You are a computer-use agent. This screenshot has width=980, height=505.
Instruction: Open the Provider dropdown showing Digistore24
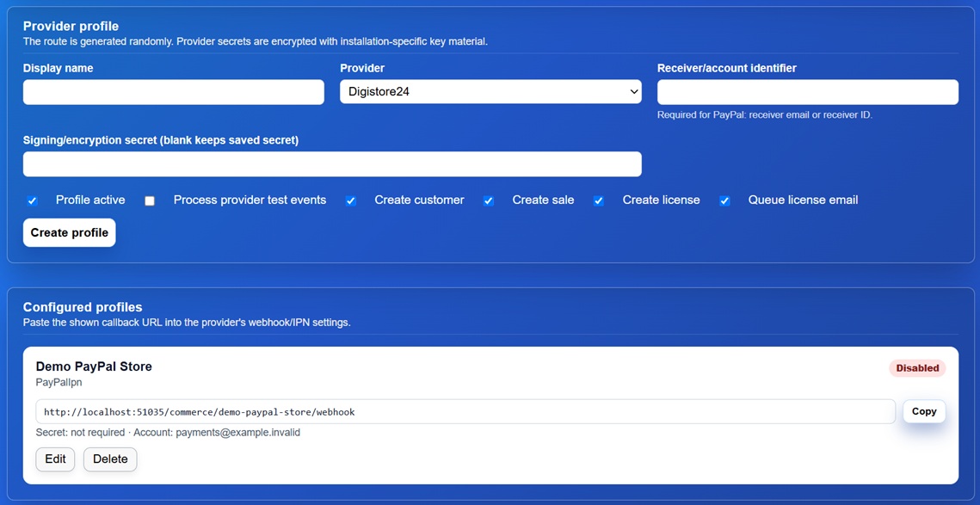pos(490,92)
